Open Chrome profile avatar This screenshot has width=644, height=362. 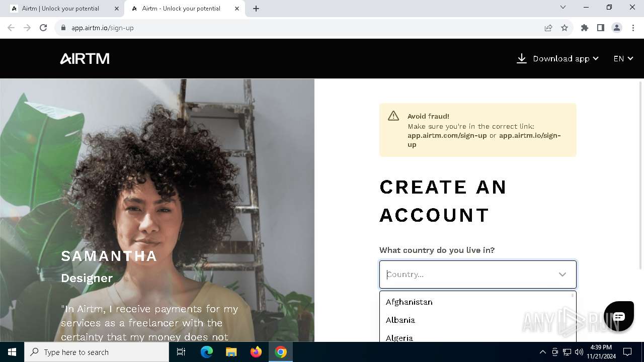click(x=617, y=28)
